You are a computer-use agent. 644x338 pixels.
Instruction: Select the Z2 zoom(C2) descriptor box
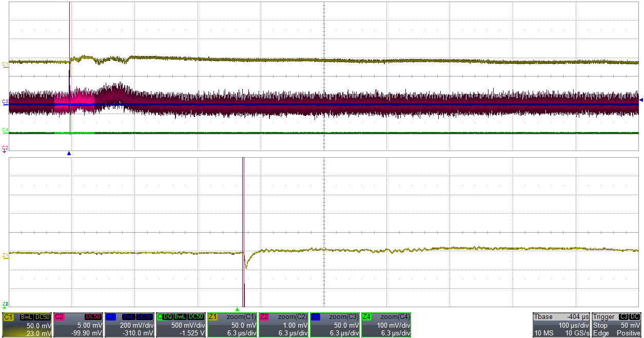click(x=283, y=325)
